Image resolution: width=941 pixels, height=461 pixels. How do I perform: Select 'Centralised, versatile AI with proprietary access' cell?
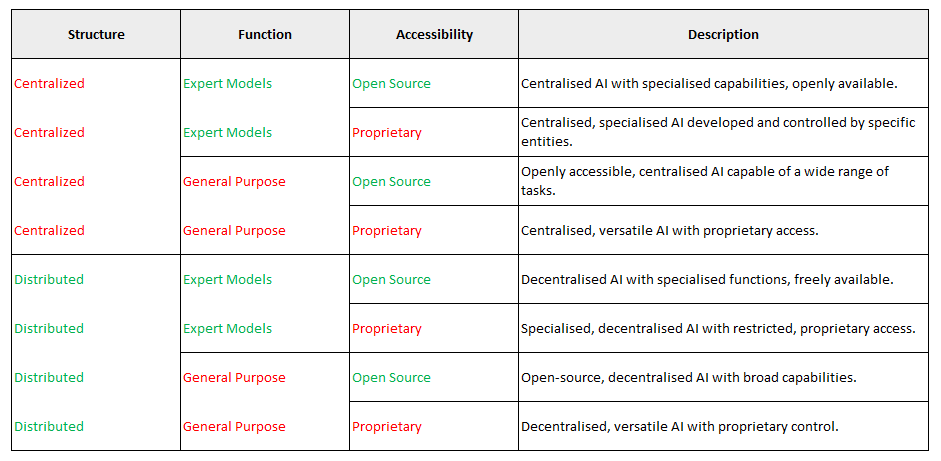tap(670, 231)
